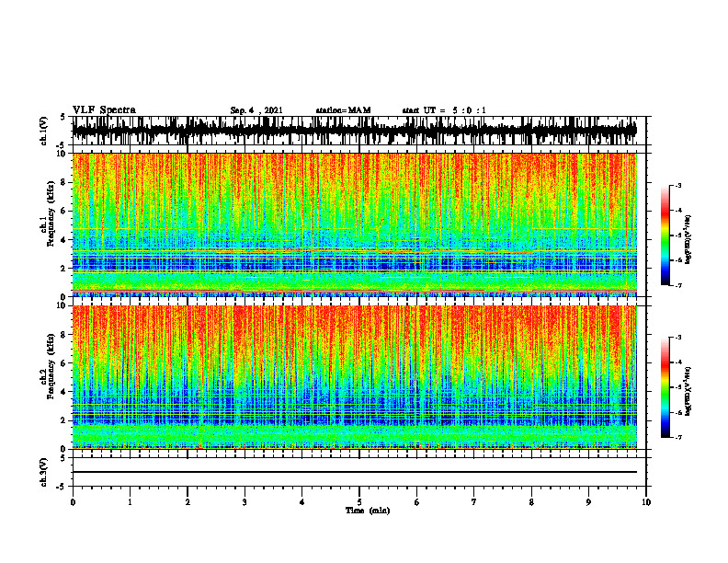Image resolution: width=728 pixels, height=563 pixels.
Task: Click time axis tick label 7
Action: [x=474, y=502]
